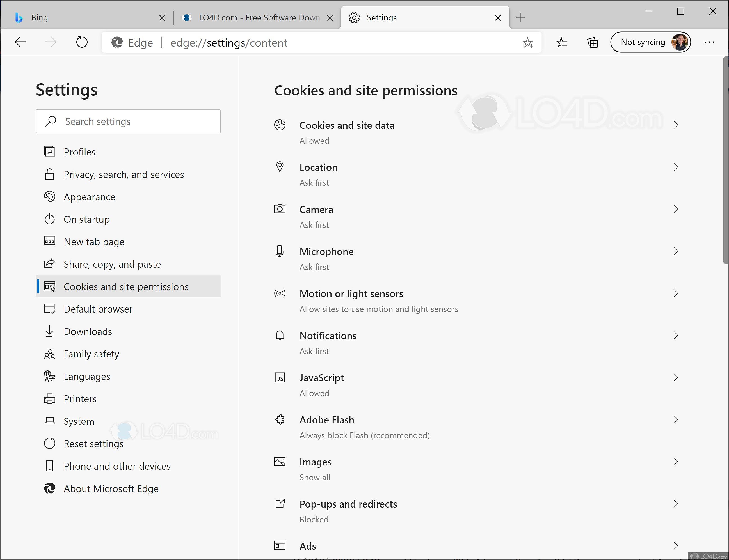Screen dimensions: 729x560
Task: Add this page to favorites
Action: point(528,42)
